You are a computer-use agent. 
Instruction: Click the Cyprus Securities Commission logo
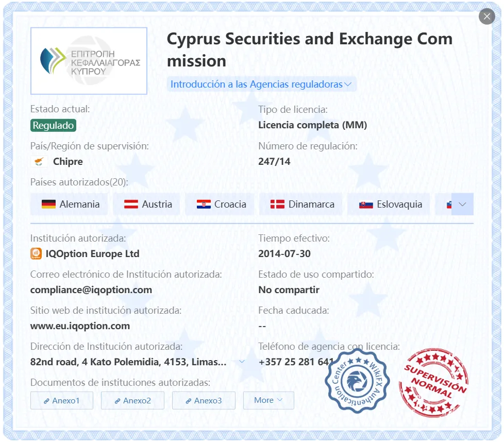pos(89,61)
